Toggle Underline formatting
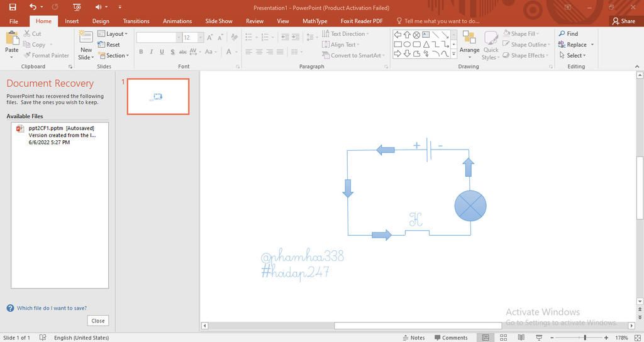Image resolution: width=644 pixels, height=342 pixels. coord(162,52)
